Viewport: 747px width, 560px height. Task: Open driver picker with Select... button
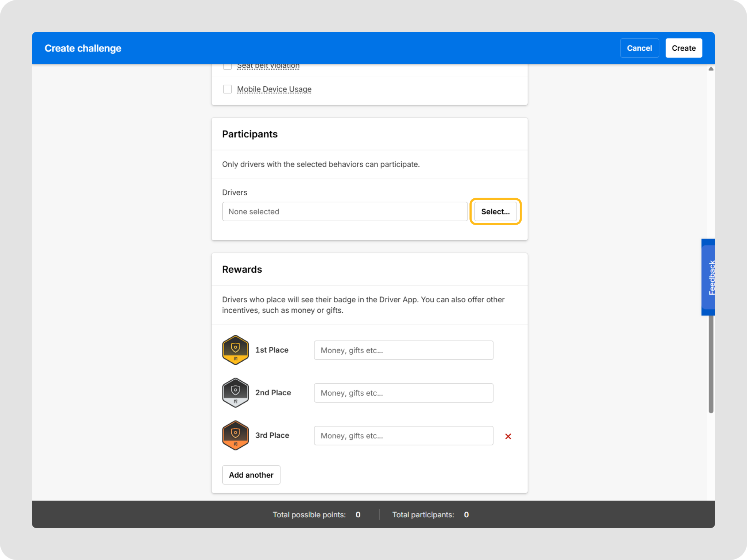(495, 211)
